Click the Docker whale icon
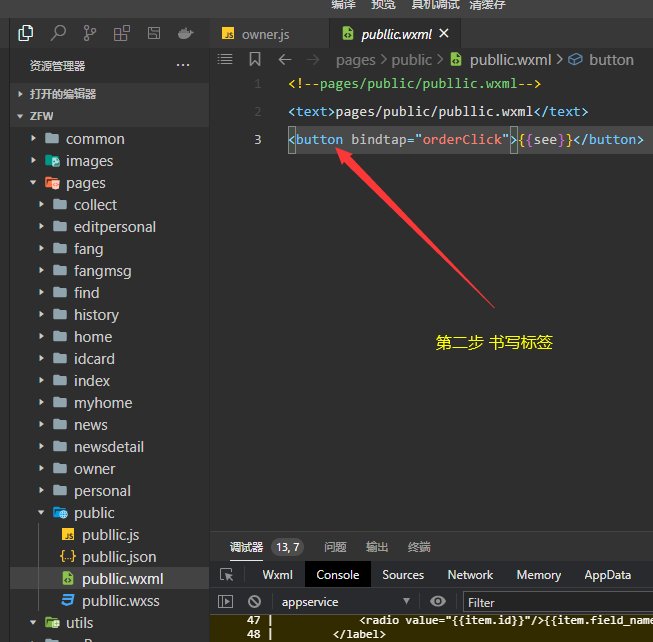 (x=184, y=34)
